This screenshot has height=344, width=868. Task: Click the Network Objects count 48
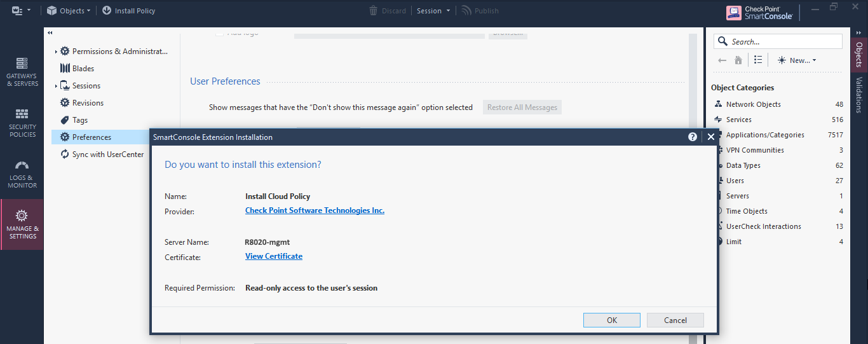tap(839, 104)
